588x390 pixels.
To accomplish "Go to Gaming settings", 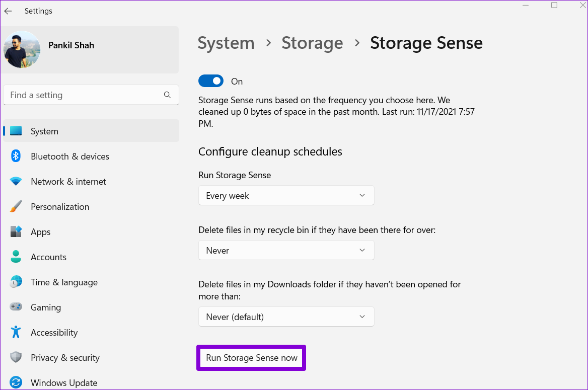I will click(x=91, y=307).
